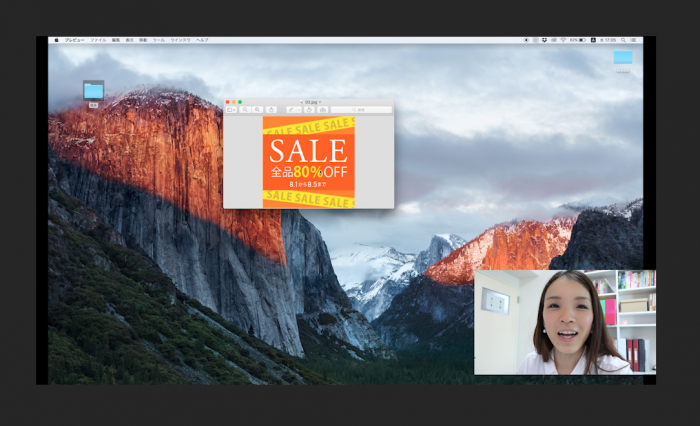Click the rotate icon in Preview toolbar

tap(309, 109)
